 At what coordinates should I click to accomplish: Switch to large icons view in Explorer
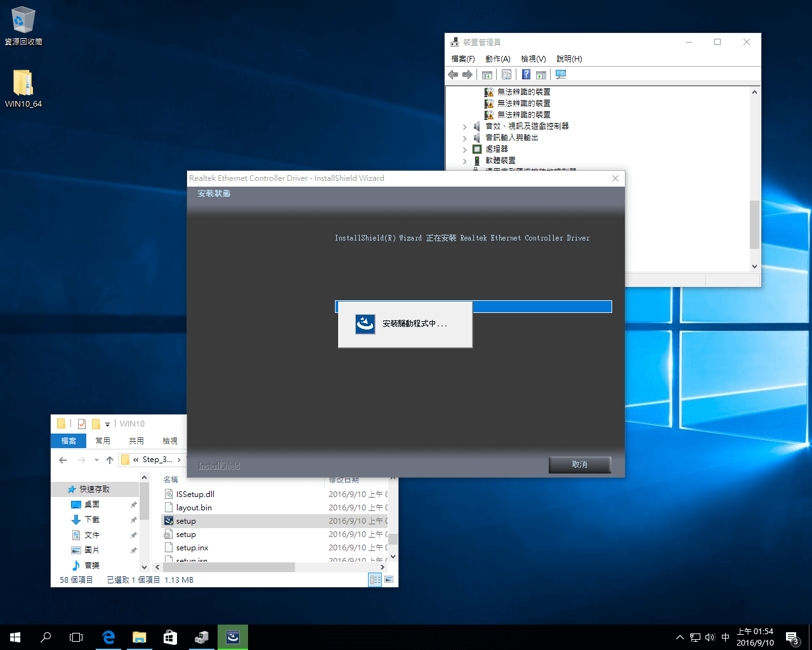click(x=389, y=580)
